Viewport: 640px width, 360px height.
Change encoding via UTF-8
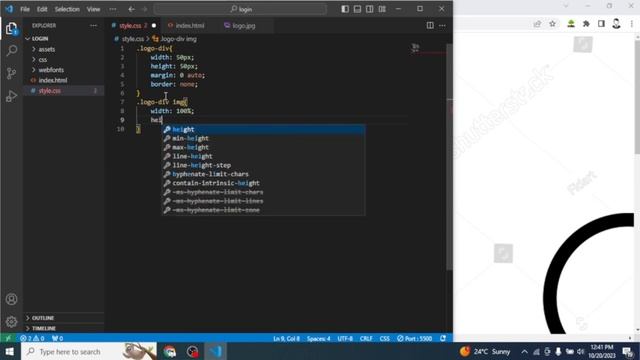pyautogui.click(x=345, y=338)
